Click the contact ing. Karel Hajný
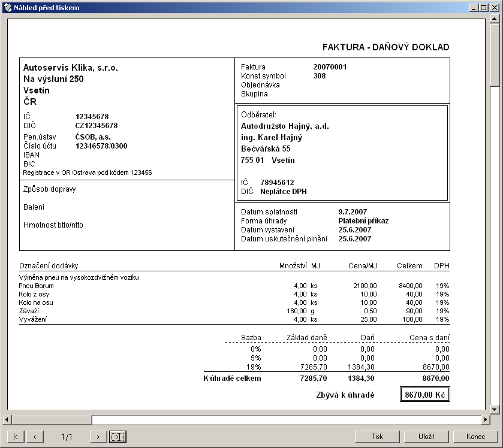Image resolution: width=503 pixels, height=448 pixels. (272, 138)
